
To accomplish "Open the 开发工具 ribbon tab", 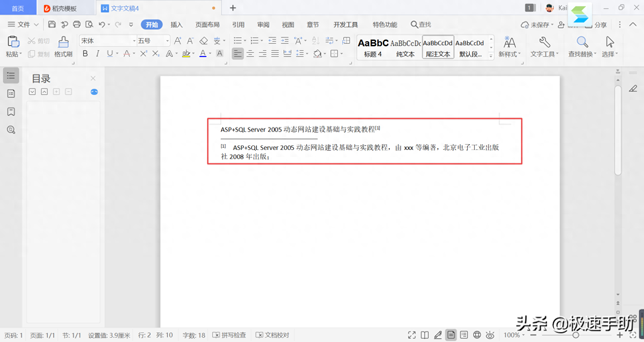I will pyautogui.click(x=346, y=24).
